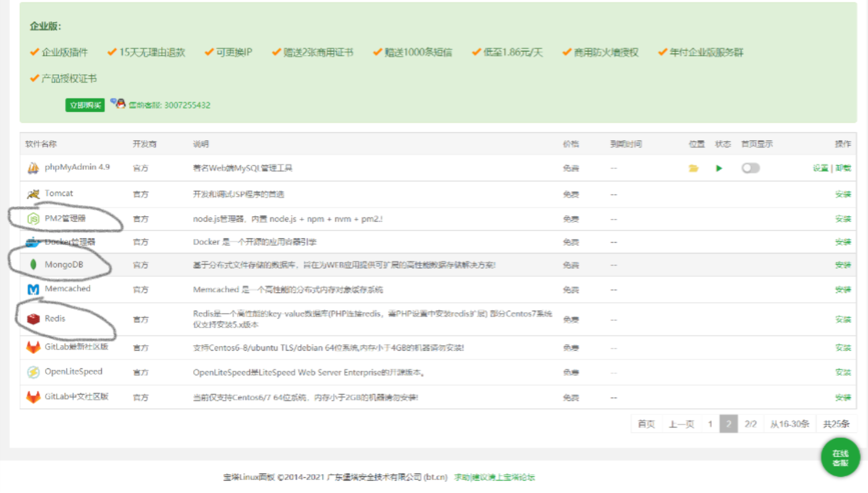Select page 2 in pagination

729,424
